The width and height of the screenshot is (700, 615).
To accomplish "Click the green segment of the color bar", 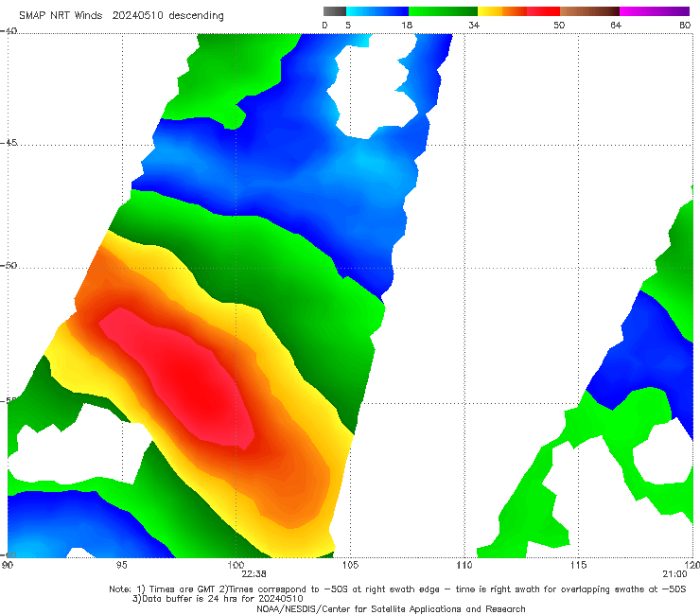I will [x=444, y=11].
